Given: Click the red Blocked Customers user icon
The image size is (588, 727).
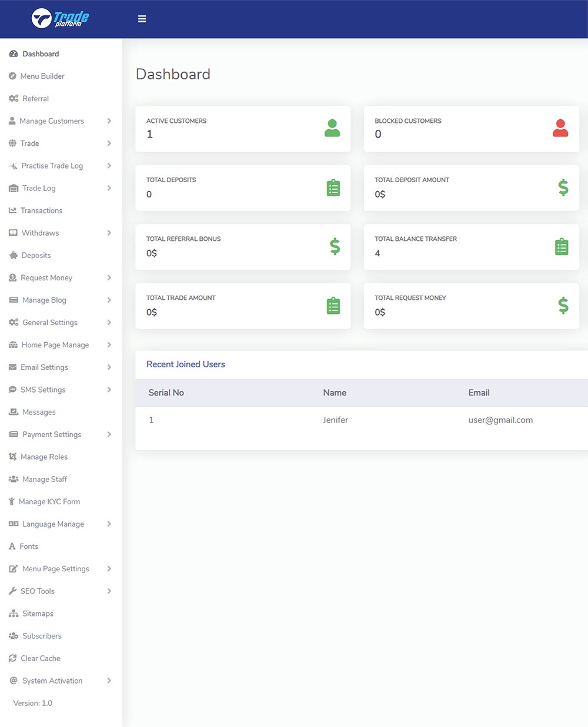Looking at the screenshot, I should point(560,128).
